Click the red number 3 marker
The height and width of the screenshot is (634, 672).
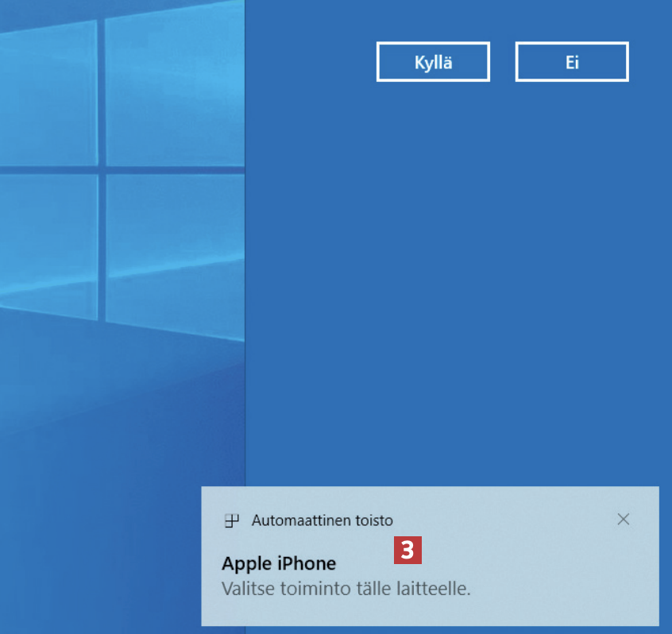[407, 551]
